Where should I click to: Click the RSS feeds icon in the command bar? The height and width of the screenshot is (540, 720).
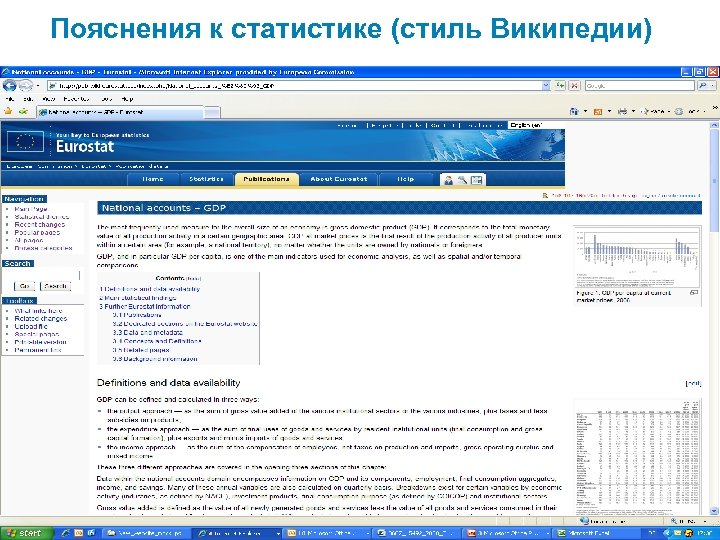click(597, 111)
